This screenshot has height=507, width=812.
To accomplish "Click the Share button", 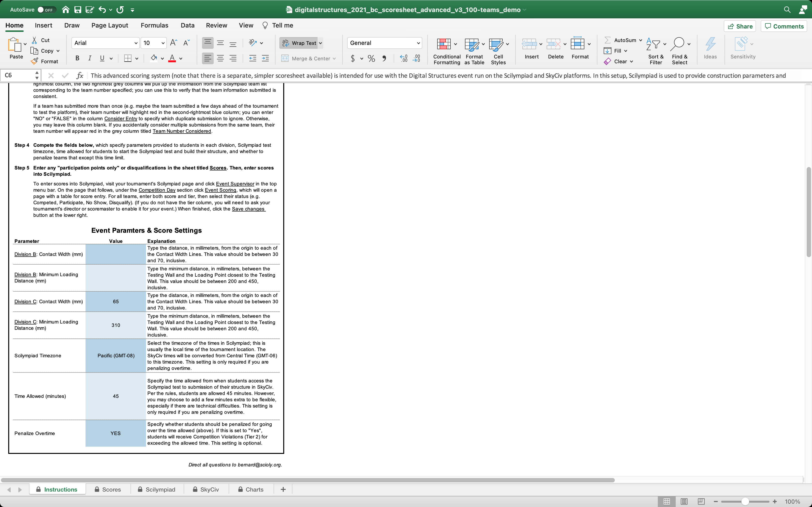I will point(740,26).
